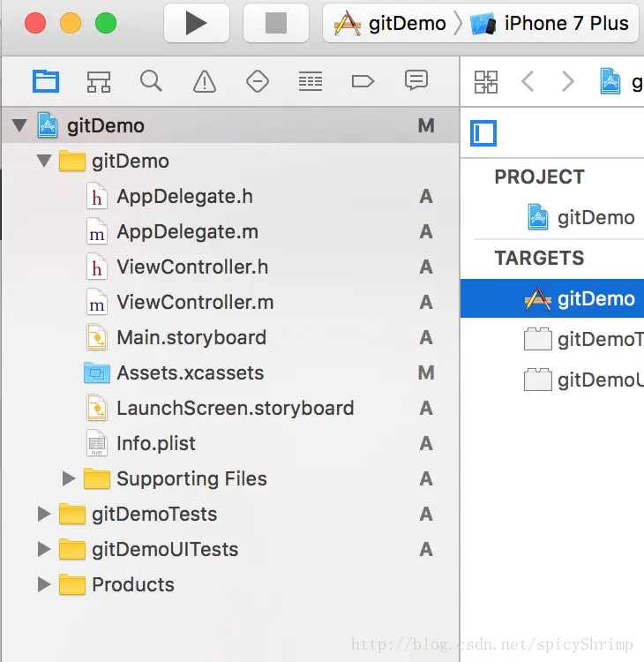Click the PROJECT section gitDemo blueprint icon
644x662 pixels.
[x=538, y=217]
